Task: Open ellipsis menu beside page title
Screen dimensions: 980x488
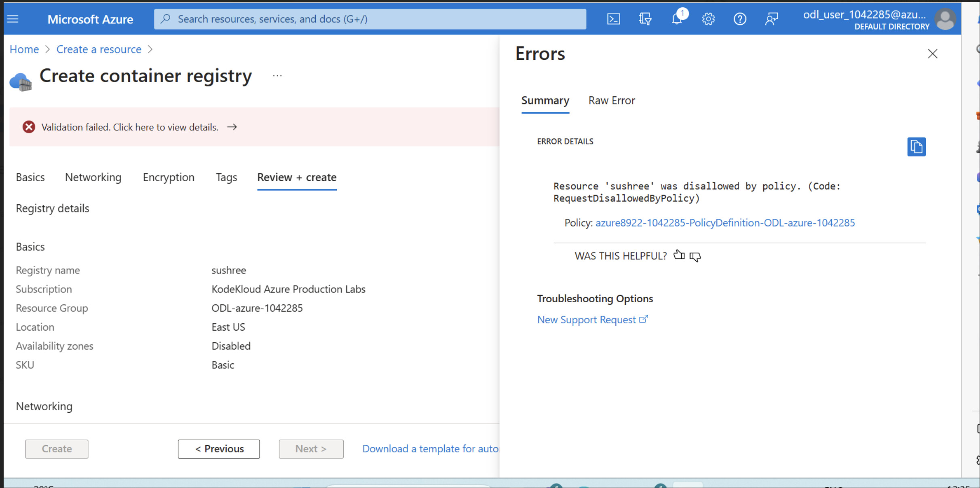Action: (277, 76)
